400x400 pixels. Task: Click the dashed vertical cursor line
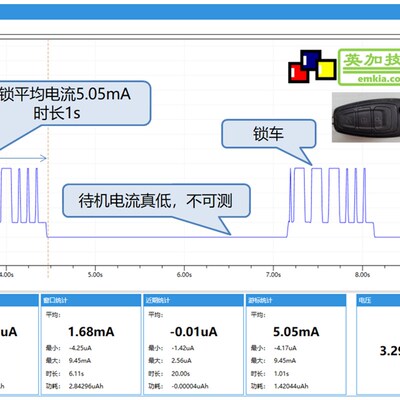[x=48, y=159]
